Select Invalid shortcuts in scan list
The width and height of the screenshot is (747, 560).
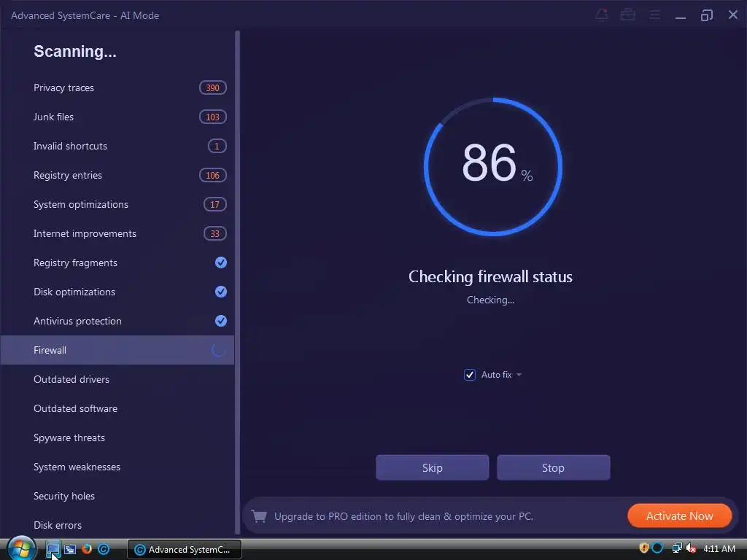(x=117, y=146)
